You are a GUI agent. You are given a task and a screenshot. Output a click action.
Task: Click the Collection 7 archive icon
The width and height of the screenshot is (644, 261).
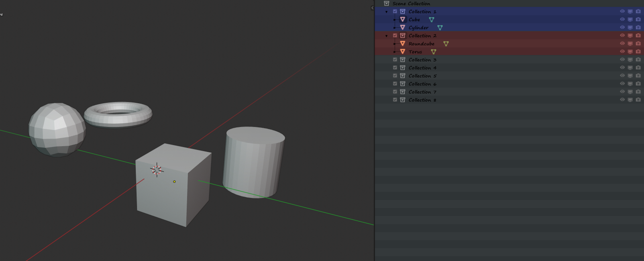click(x=403, y=92)
